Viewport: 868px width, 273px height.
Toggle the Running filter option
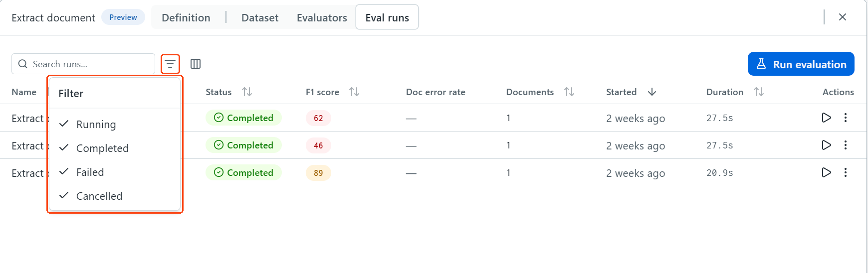115,124
